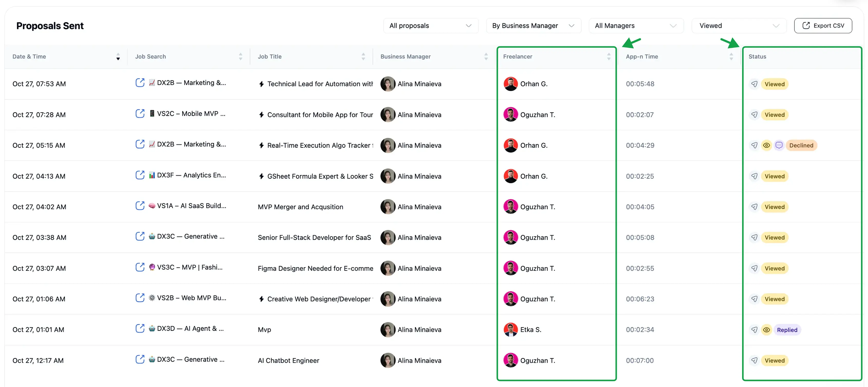The height and width of the screenshot is (387, 868).
Task: Open the All proposals dropdown
Action: click(x=431, y=25)
